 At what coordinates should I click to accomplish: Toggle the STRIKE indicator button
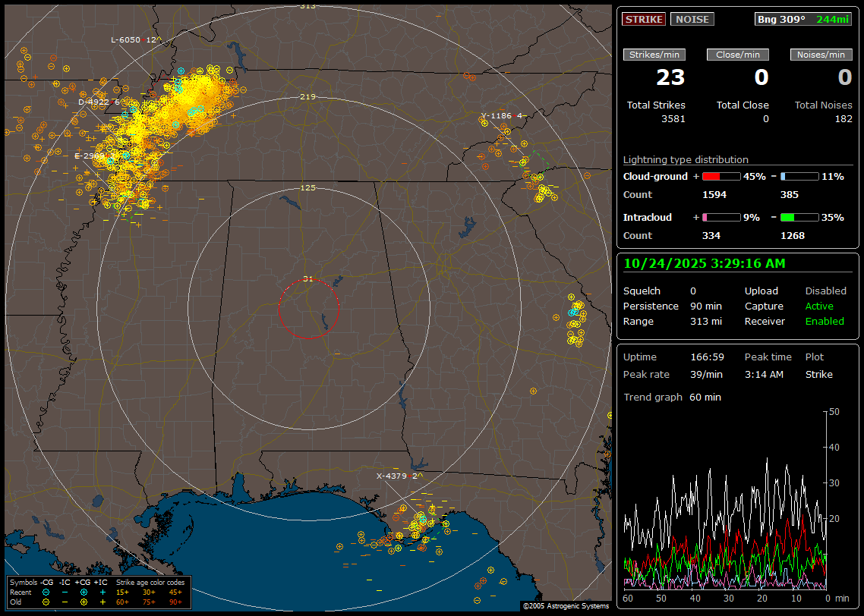coord(644,19)
